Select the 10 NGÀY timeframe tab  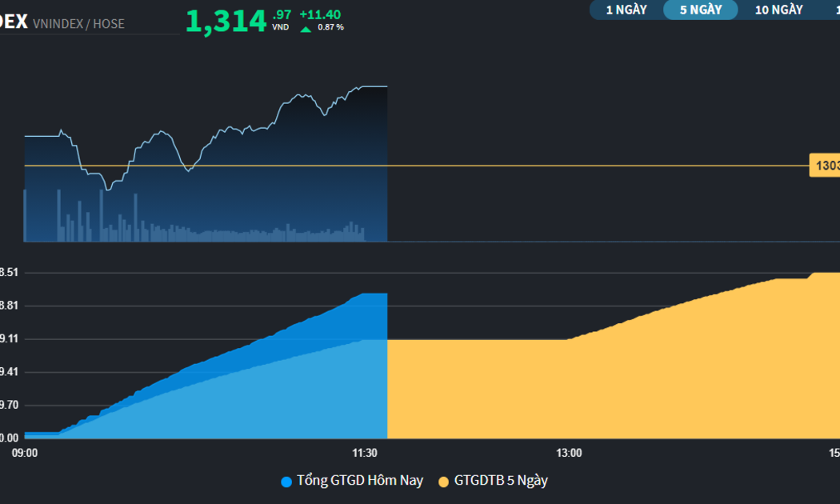pyautogui.click(x=778, y=10)
